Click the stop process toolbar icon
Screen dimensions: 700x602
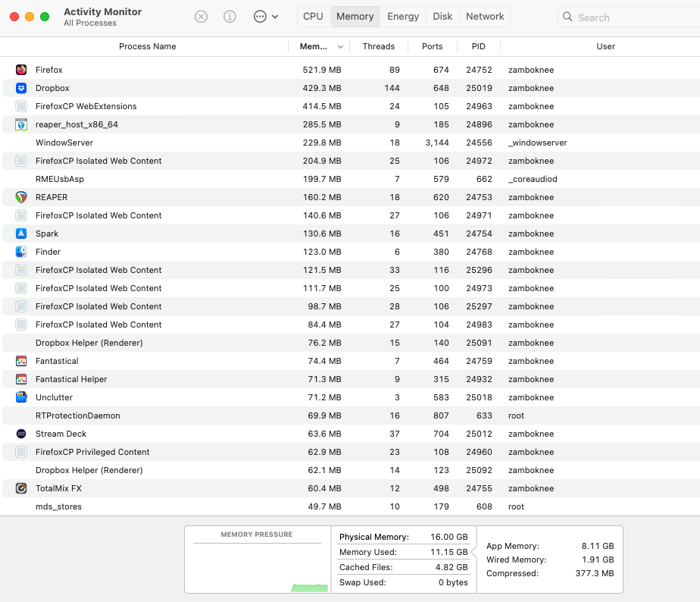[202, 17]
